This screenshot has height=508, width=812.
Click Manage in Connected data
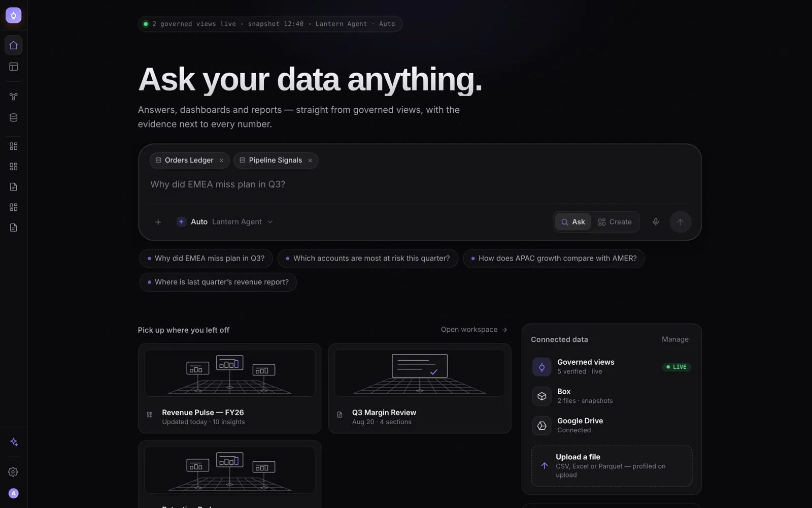coord(675,339)
